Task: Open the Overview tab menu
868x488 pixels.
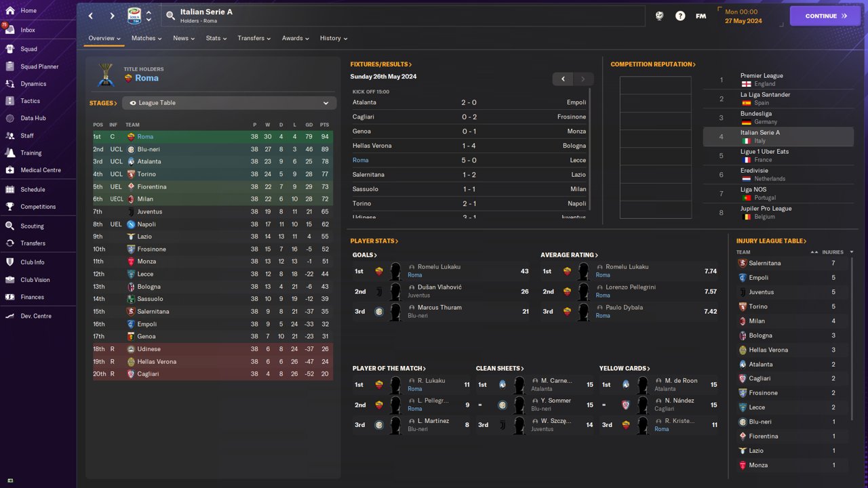Action: click(x=104, y=38)
